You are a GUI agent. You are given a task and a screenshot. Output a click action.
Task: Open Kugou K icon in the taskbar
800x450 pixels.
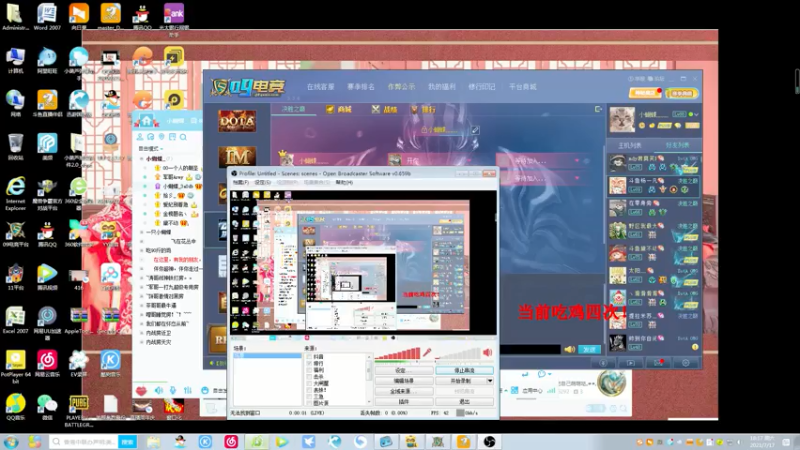coord(205,441)
